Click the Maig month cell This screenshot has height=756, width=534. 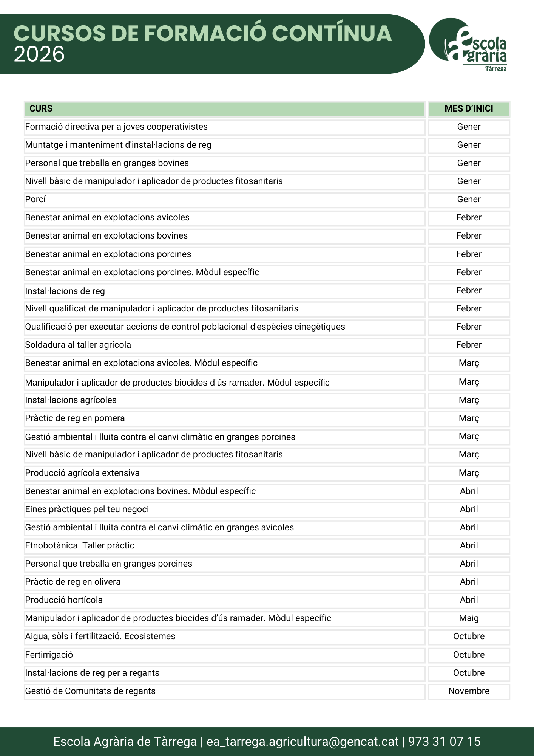click(x=469, y=618)
